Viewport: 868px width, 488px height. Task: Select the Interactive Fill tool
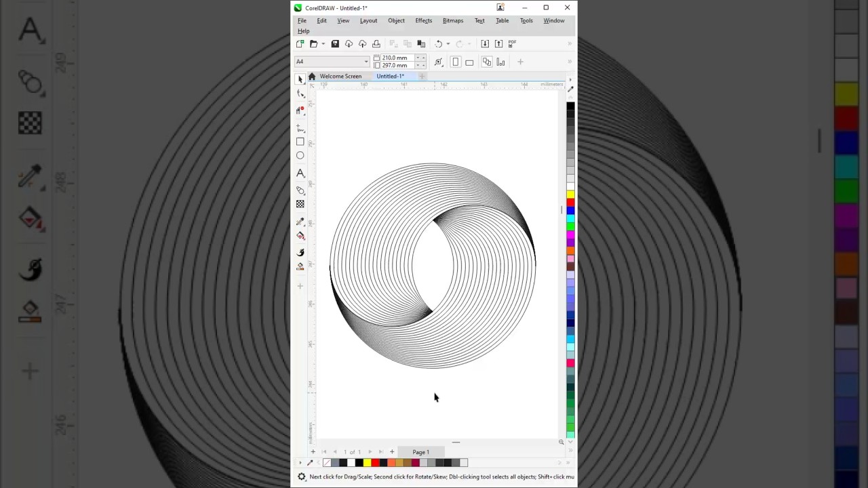point(300,237)
